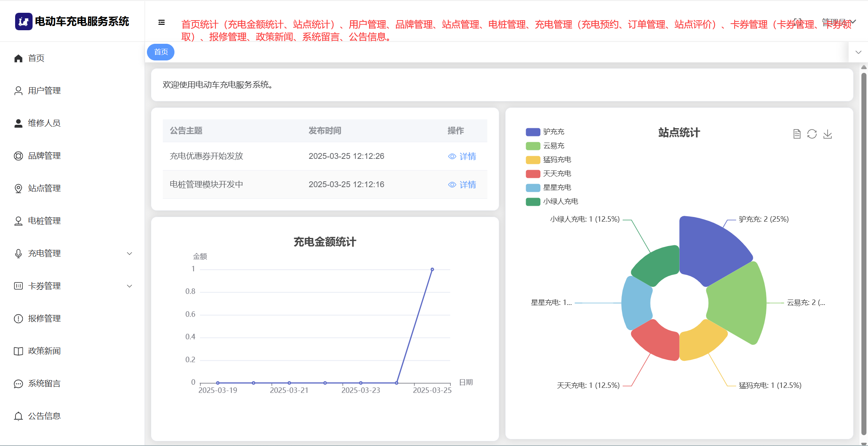
Task: Click the chart restore refresh icon
Action: 812,134
